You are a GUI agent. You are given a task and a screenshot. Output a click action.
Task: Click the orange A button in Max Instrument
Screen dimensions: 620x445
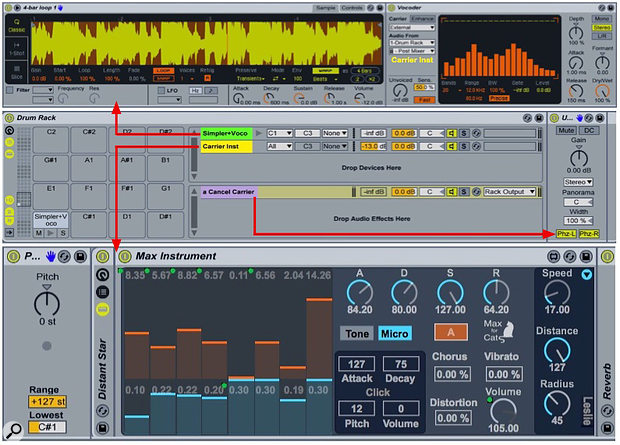[451, 332]
